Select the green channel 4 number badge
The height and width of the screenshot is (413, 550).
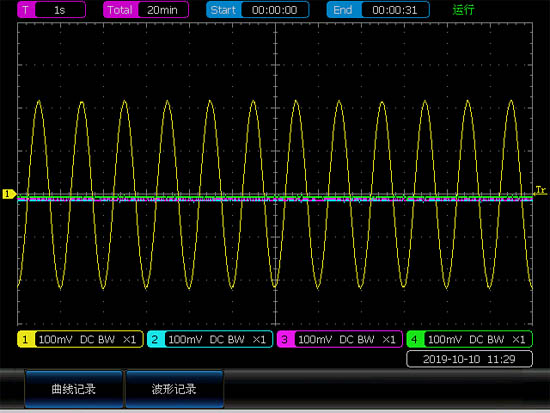(415, 339)
